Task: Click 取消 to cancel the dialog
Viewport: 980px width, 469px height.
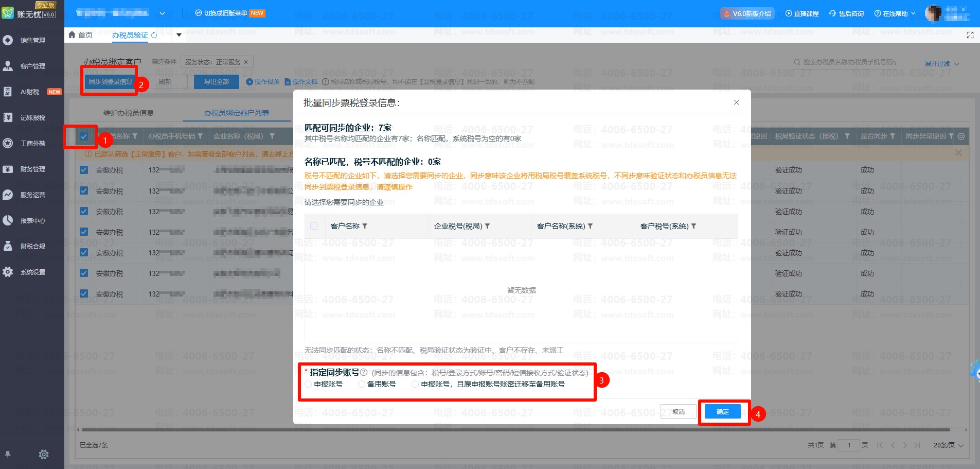Action: (678, 411)
